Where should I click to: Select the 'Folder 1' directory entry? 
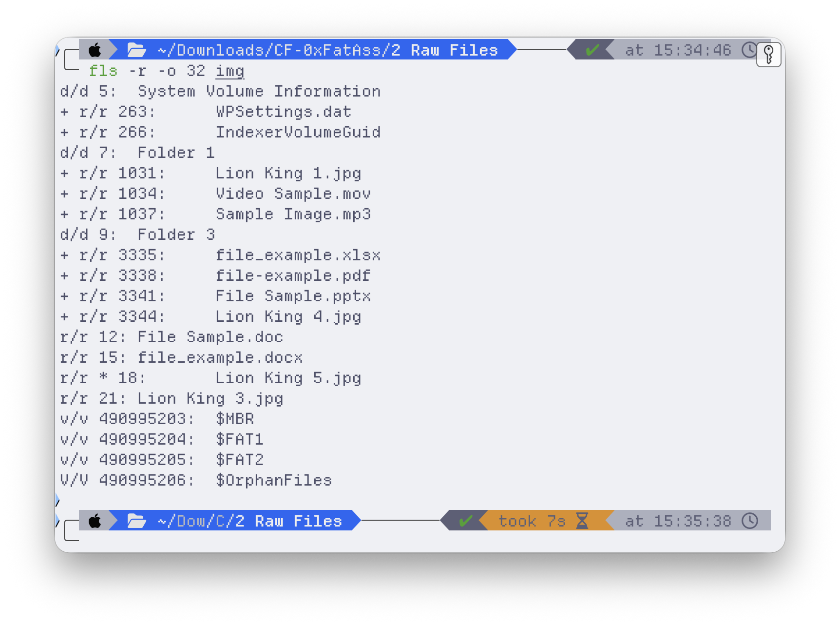[x=176, y=153]
